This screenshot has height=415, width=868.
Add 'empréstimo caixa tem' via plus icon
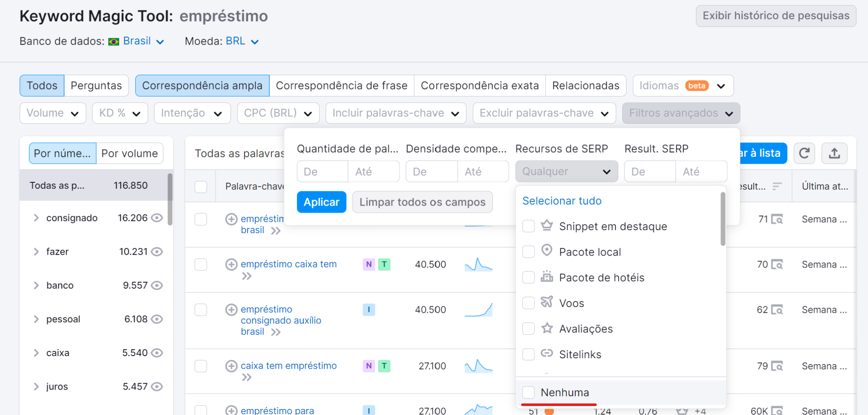[231, 264]
